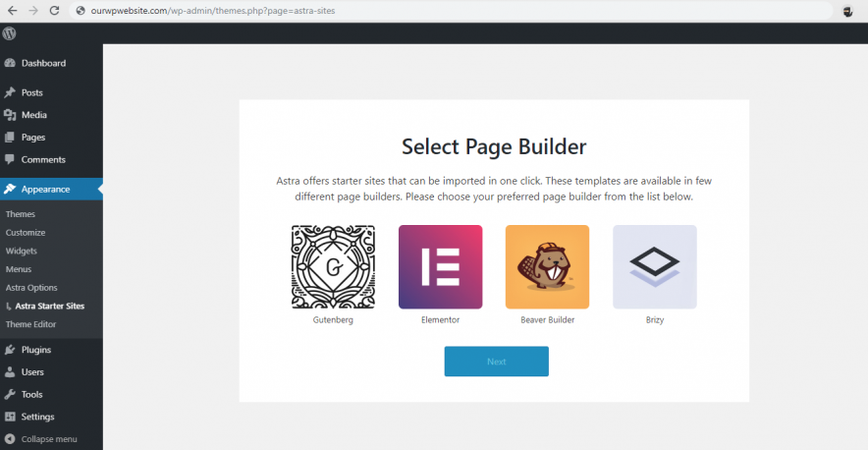Viewport: 868px width, 450px height.
Task: Open the Plugins menu item
Action: (35, 350)
